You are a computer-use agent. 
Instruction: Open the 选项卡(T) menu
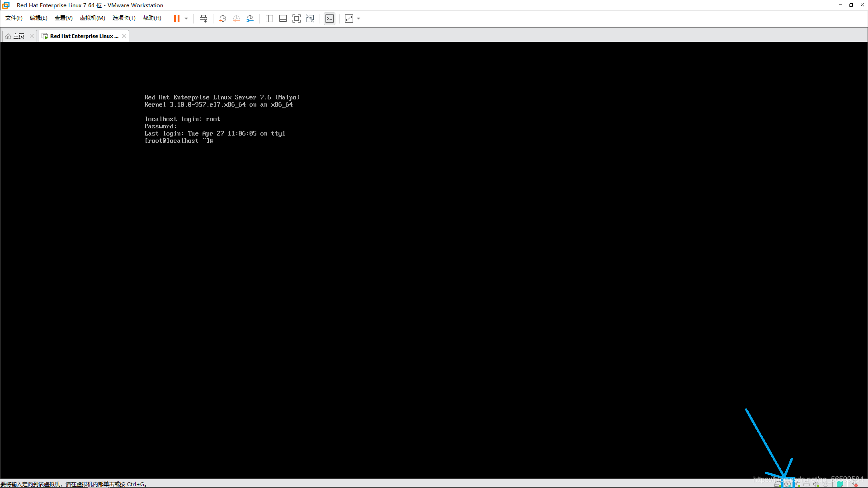124,18
